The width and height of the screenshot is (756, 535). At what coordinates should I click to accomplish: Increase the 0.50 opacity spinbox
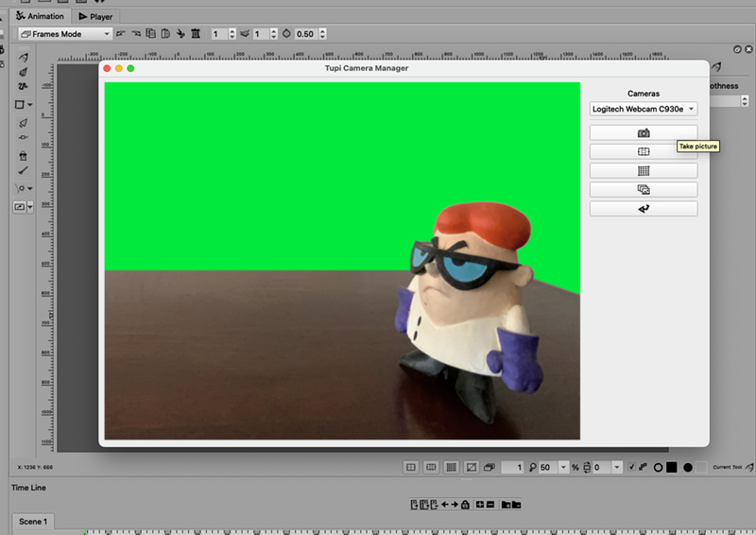(322, 31)
